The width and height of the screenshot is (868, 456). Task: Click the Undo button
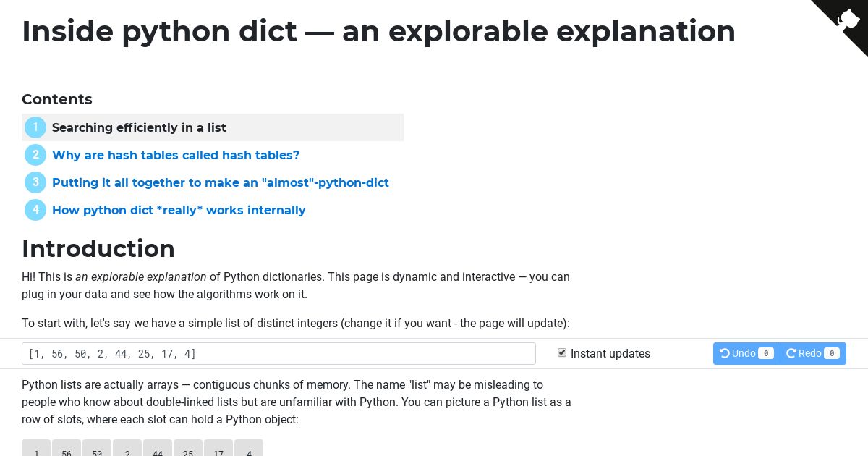point(746,353)
